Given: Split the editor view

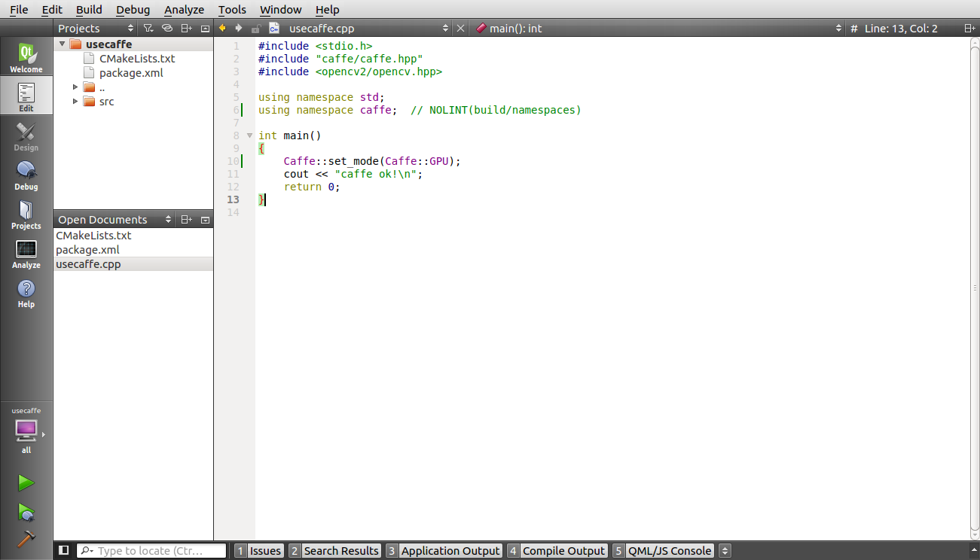Looking at the screenshot, I should [x=969, y=28].
